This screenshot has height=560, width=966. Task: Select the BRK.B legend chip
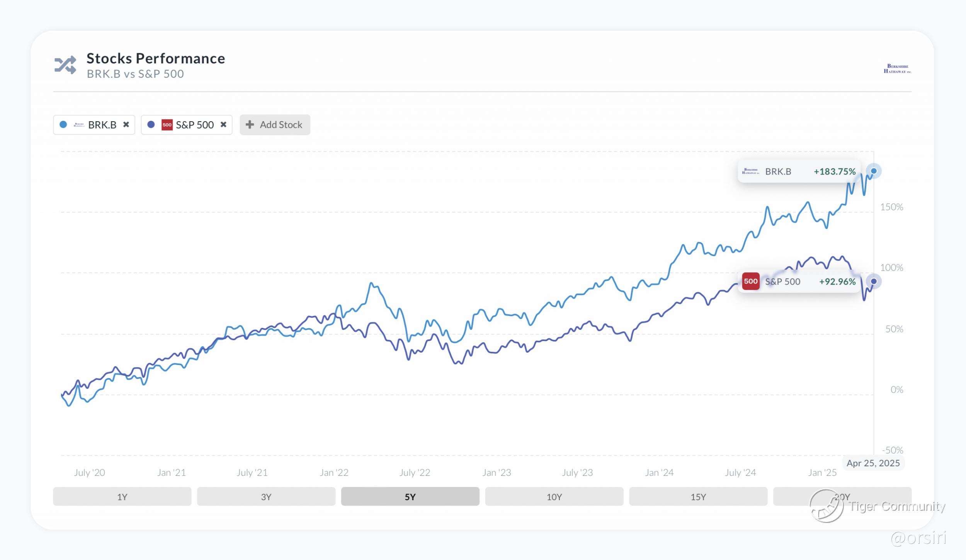point(94,125)
